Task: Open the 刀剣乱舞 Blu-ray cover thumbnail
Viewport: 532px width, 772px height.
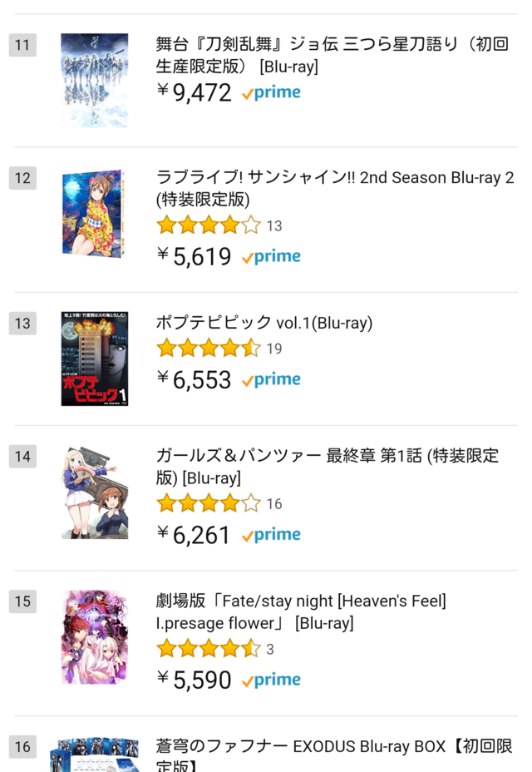Action: pyautogui.click(x=95, y=80)
